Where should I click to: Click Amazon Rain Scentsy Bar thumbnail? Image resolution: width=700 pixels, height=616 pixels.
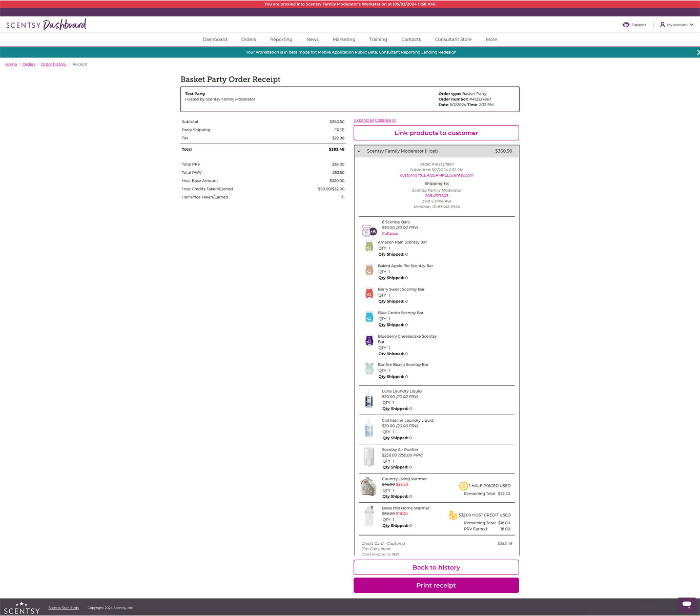point(369,246)
